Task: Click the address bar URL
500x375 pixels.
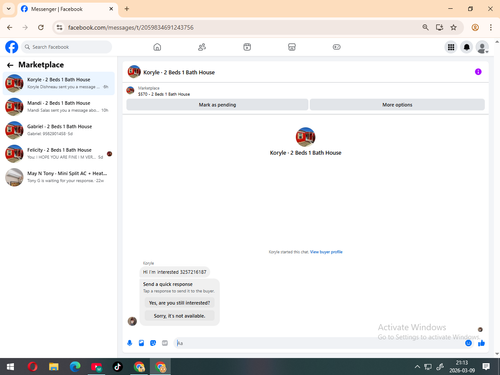Action: [x=131, y=27]
